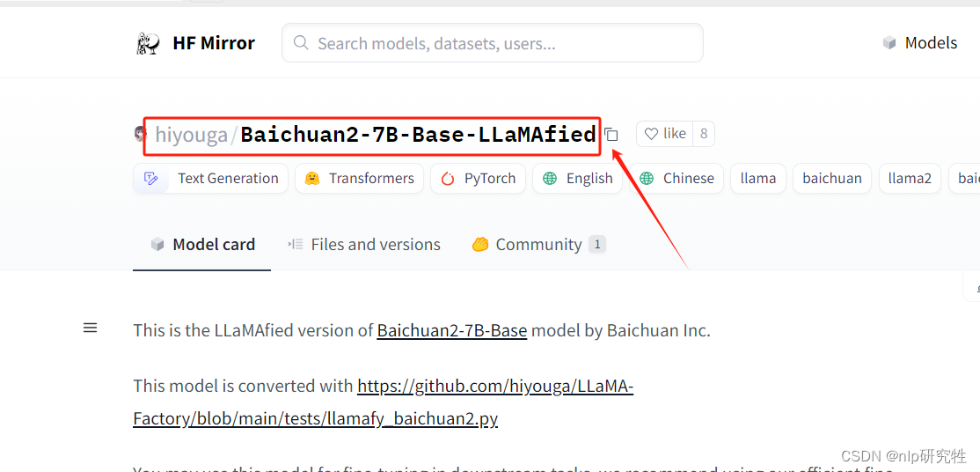
Task: Click the Transformers emoji icon
Action: (312, 179)
